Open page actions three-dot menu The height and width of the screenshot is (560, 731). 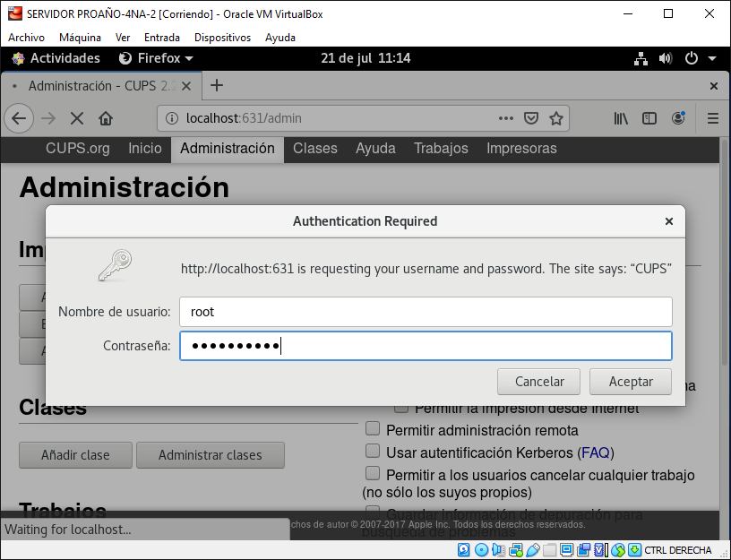(506, 118)
